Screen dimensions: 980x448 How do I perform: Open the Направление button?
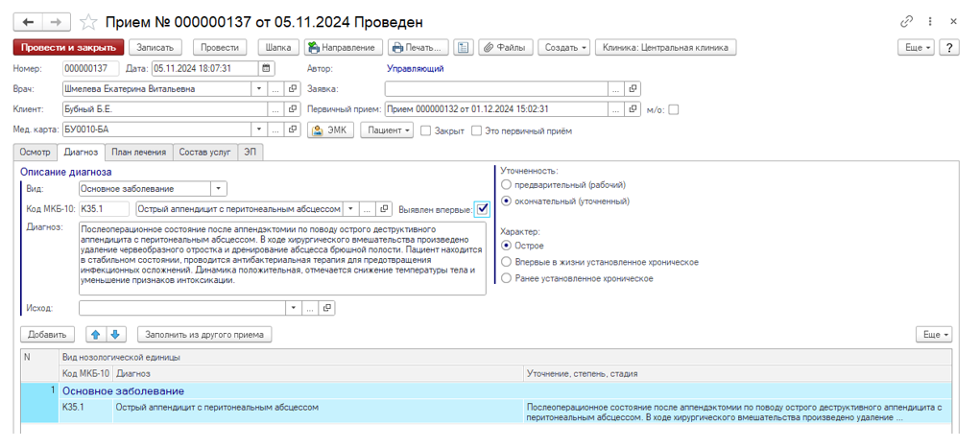(x=343, y=48)
